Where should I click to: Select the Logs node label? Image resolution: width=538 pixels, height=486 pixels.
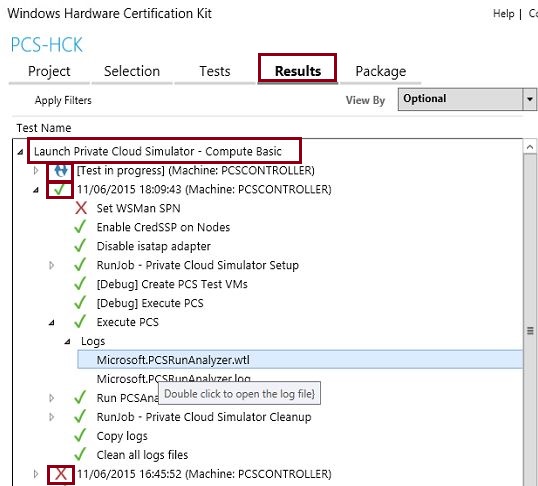(x=93, y=341)
